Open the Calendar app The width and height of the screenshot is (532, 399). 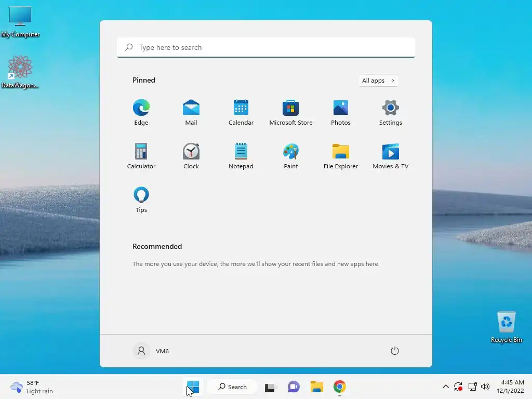241,112
